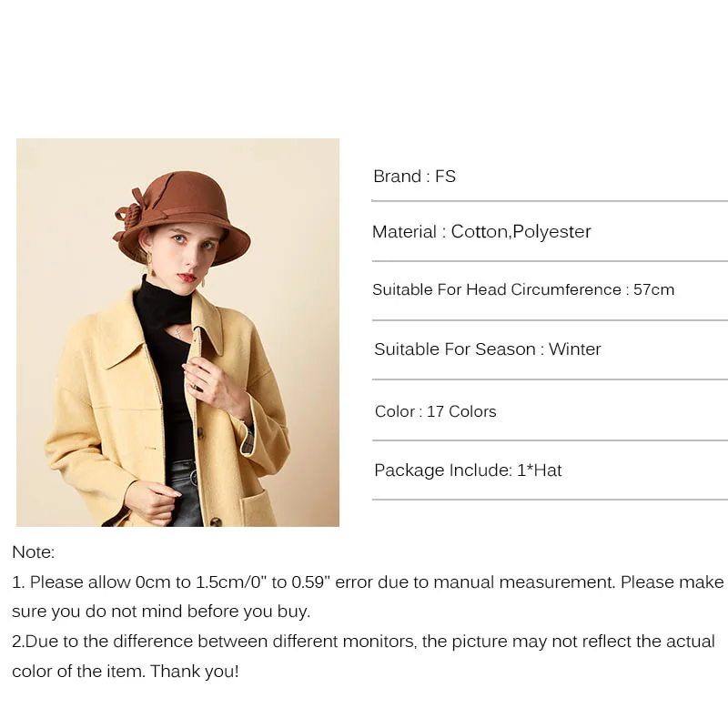Click the "Suitable For Season : Winter" row

487,349
